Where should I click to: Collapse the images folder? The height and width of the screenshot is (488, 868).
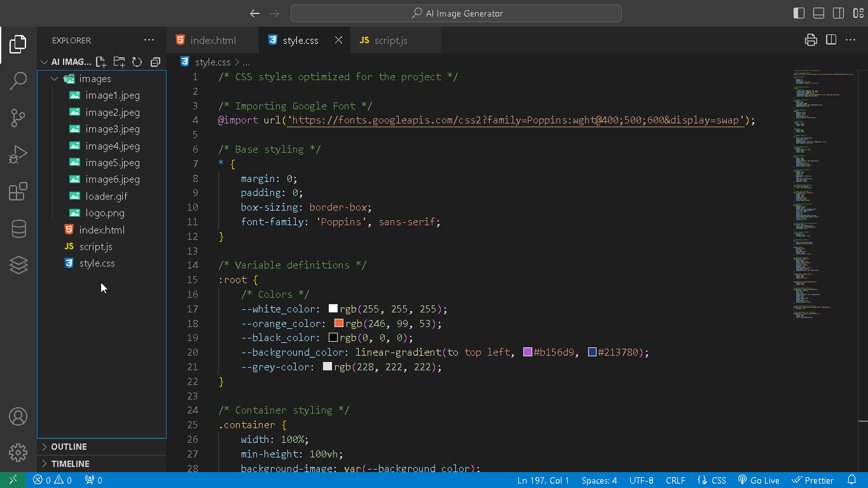[x=55, y=78]
